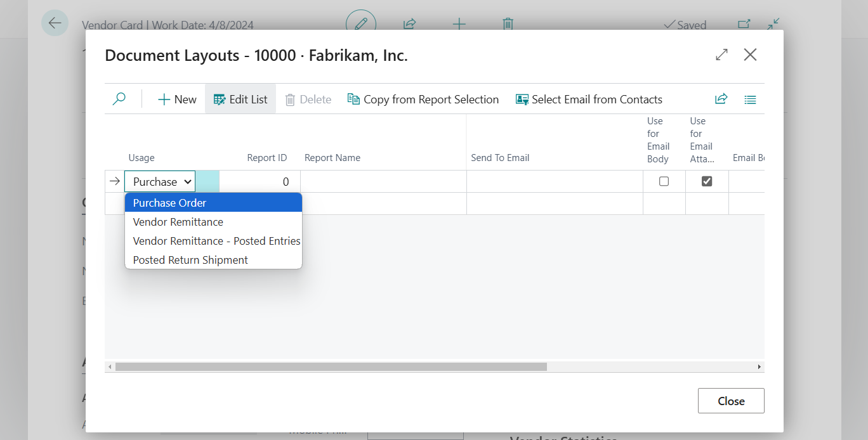Select Copy from Report Selection
Viewport: 868px width, 440px height.
coord(423,99)
